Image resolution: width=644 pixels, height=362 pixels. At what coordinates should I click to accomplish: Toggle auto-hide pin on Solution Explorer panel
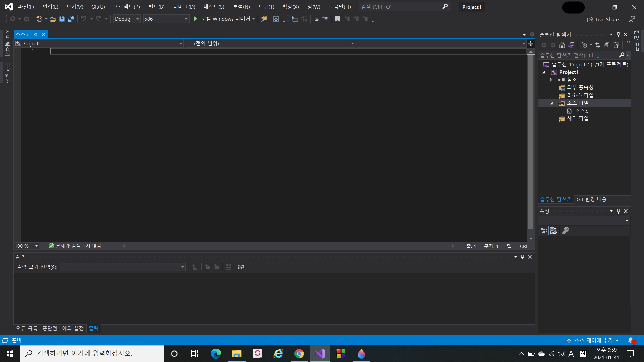coord(618,34)
